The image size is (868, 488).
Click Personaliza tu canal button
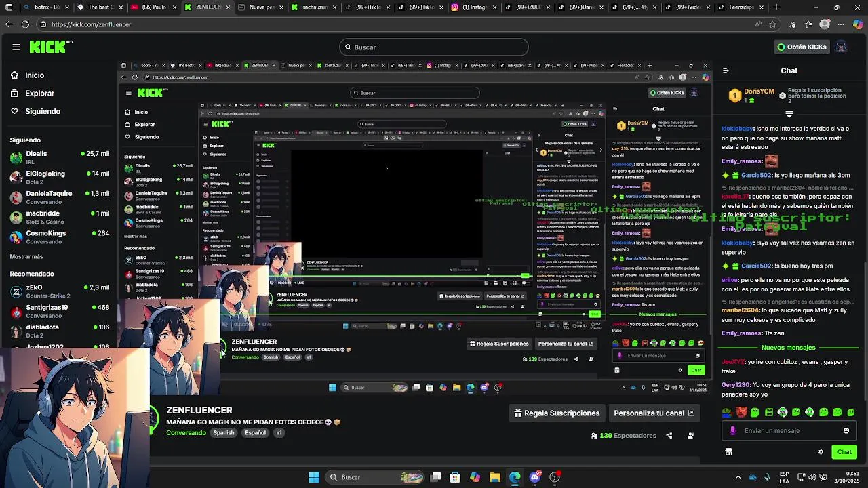pos(654,413)
